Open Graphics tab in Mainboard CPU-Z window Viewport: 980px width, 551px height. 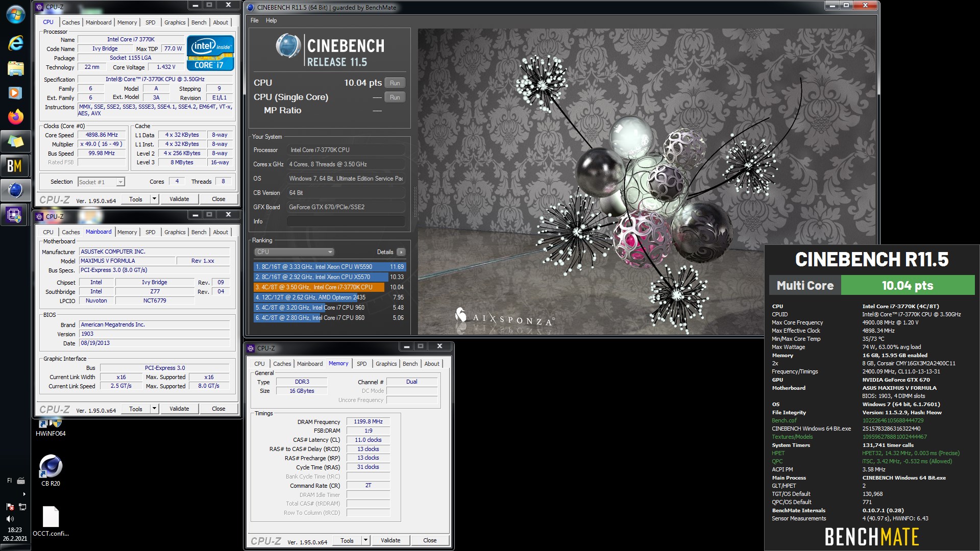(x=175, y=232)
